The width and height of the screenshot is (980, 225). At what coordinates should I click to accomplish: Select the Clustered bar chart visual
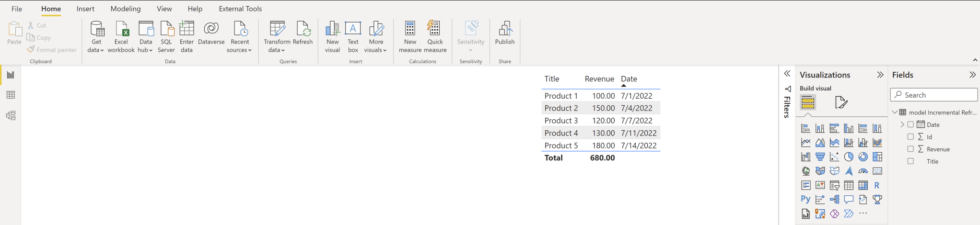click(834, 128)
